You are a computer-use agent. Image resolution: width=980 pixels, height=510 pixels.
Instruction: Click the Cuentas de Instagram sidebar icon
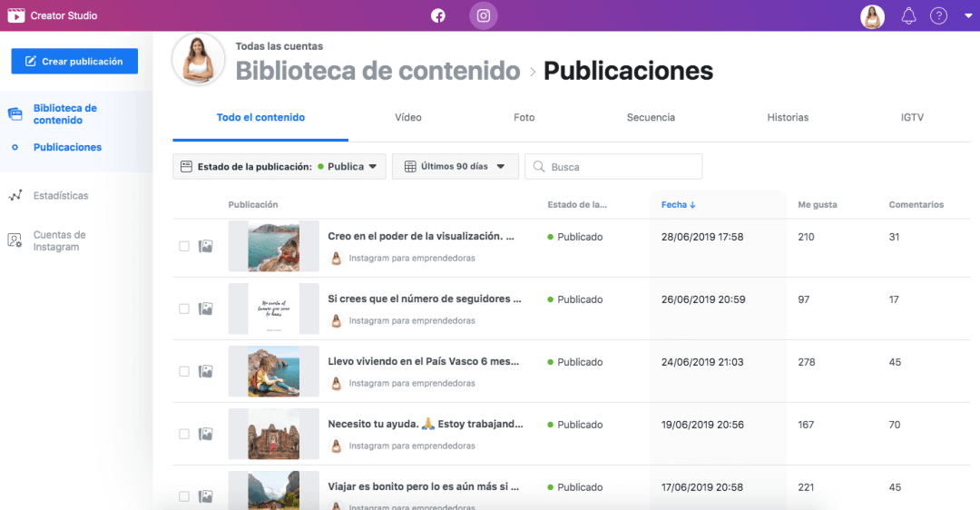[15, 240]
